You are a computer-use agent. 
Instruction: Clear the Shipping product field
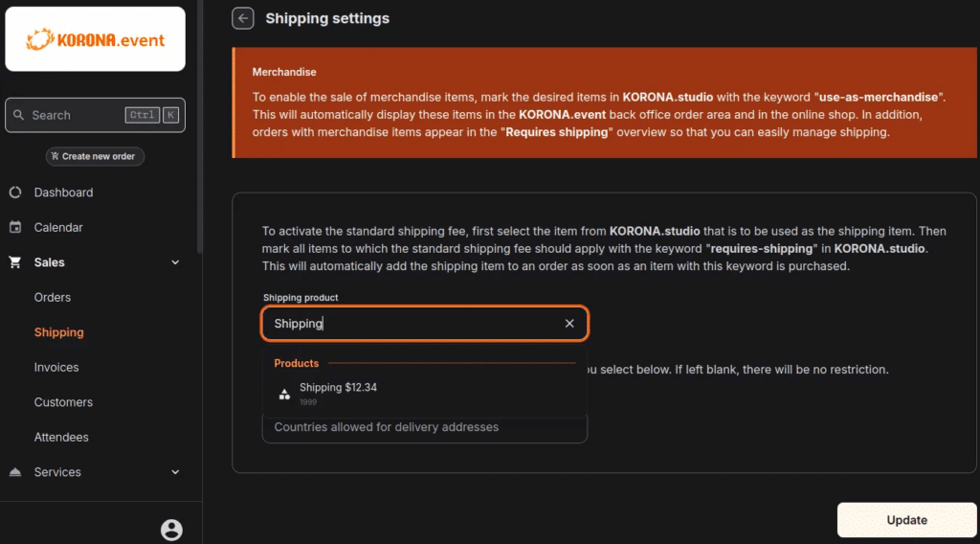coord(569,324)
